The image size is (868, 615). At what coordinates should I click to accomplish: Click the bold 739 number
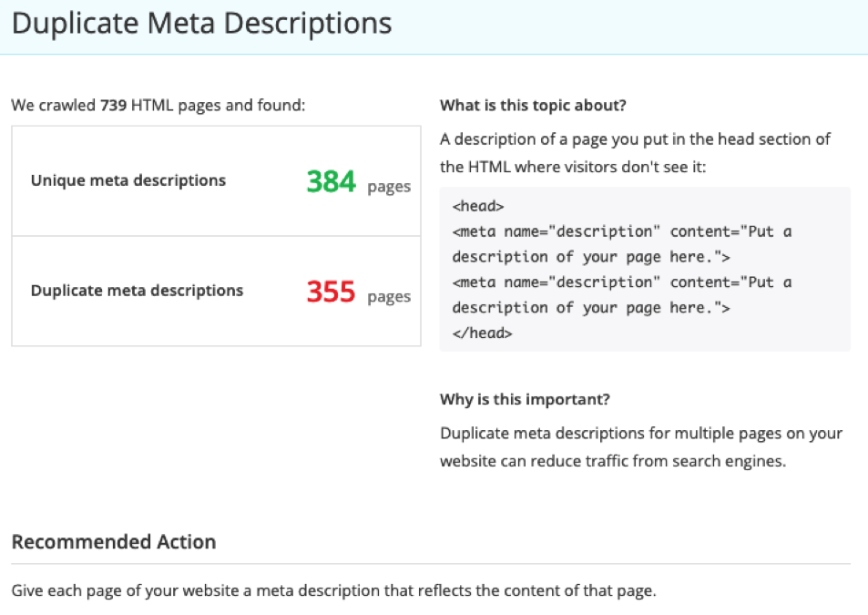(x=114, y=106)
